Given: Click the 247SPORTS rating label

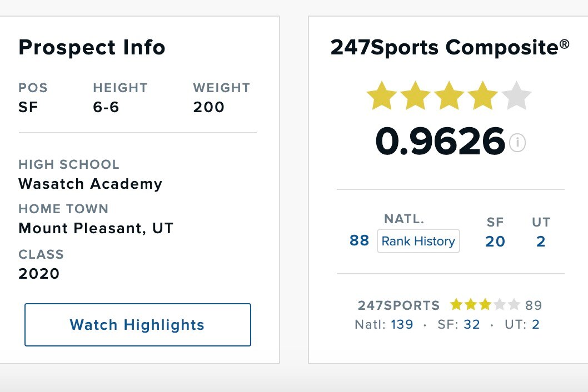Looking at the screenshot, I should pyautogui.click(x=399, y=305).
